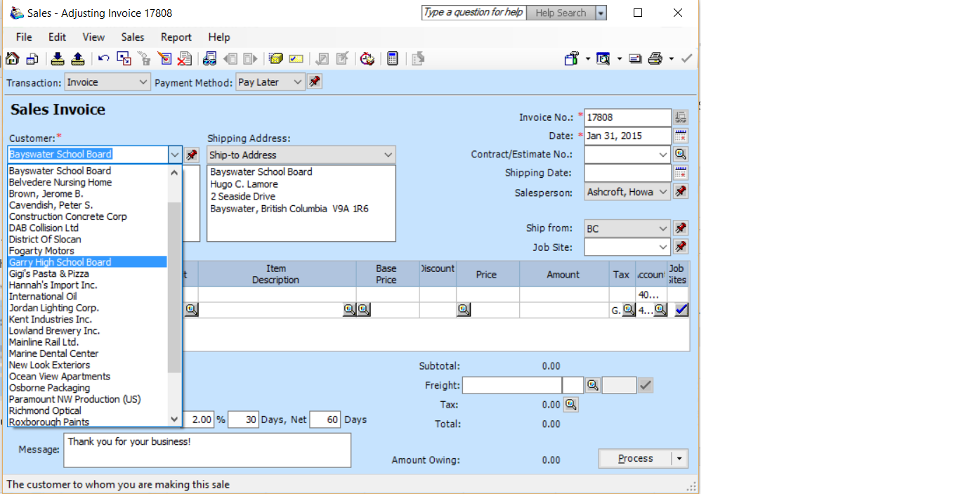Click the pushpin beside Job Site field
The height and width of the screenshot is (494, 980).
(x=680, y=247)
